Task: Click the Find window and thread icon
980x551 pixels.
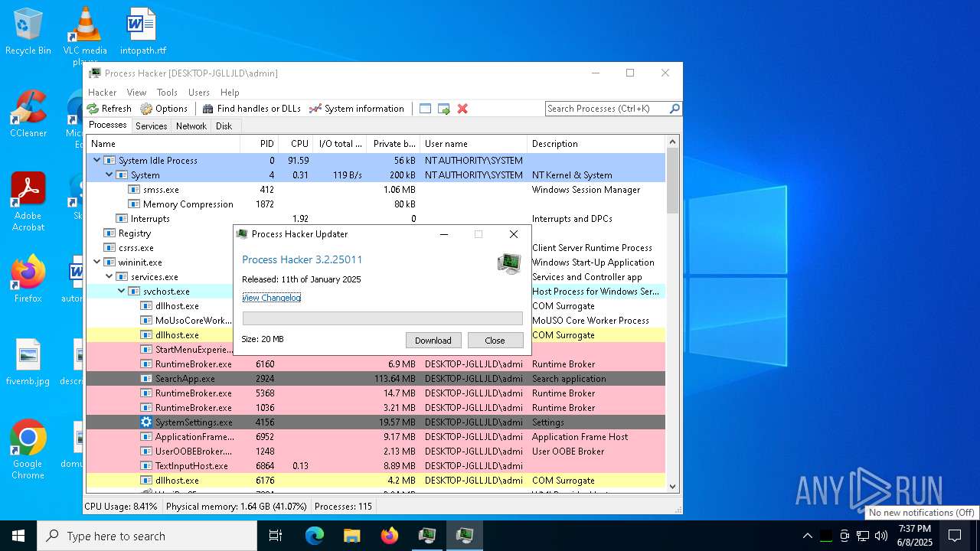Action: (444, 109)
